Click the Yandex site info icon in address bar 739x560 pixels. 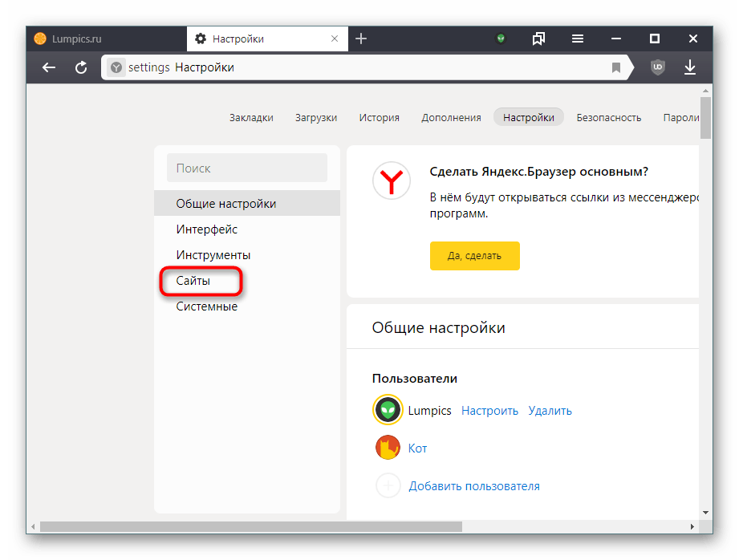116,68
